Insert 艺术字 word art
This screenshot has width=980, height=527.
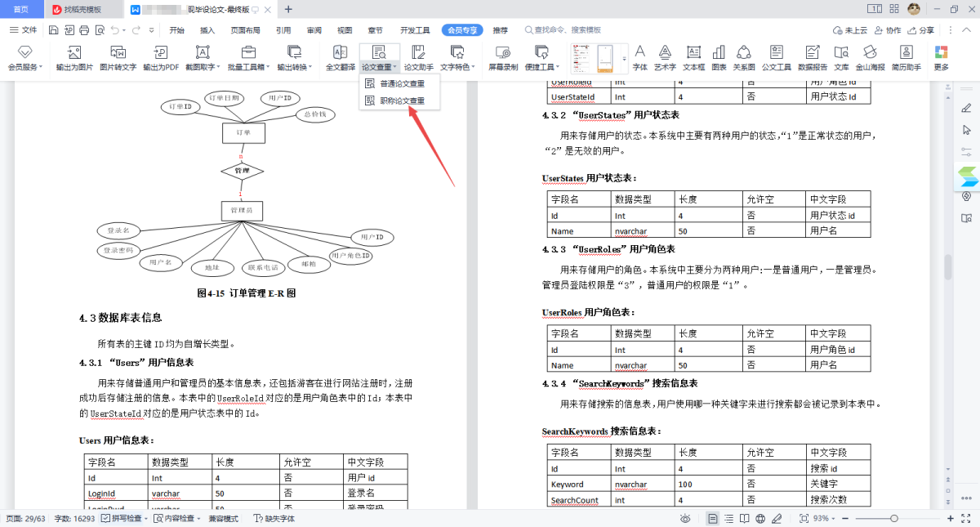[665, 57]
